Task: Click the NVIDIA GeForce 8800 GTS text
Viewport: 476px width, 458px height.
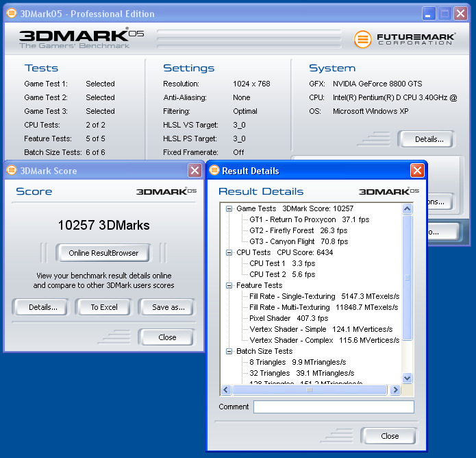Action: (377, 84)
